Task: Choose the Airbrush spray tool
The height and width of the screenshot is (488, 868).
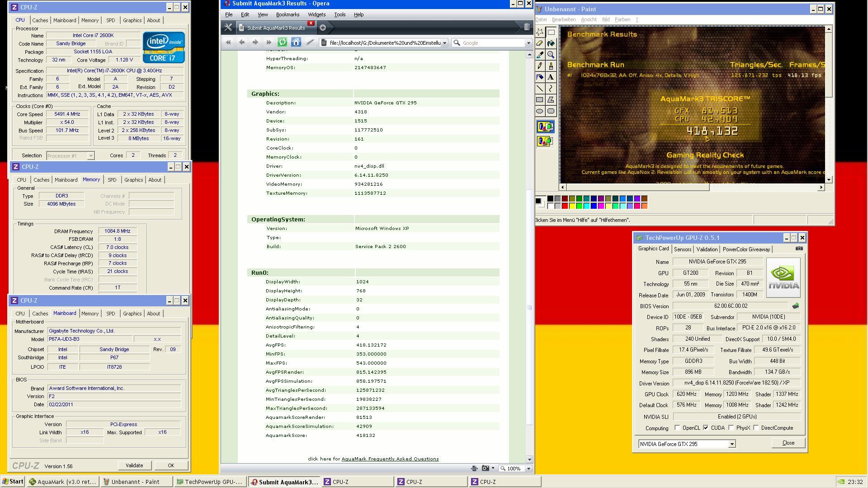Action: (x=540, y=77)
